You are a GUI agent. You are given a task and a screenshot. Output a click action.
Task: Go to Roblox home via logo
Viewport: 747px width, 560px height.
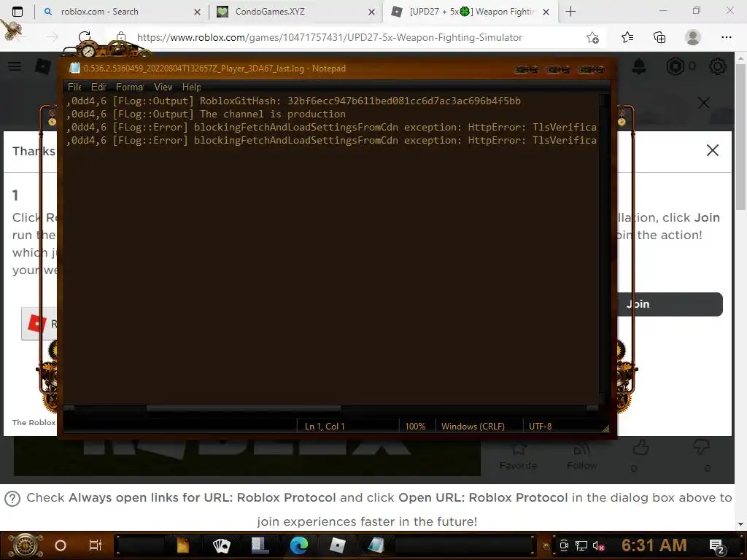(43, 66)
